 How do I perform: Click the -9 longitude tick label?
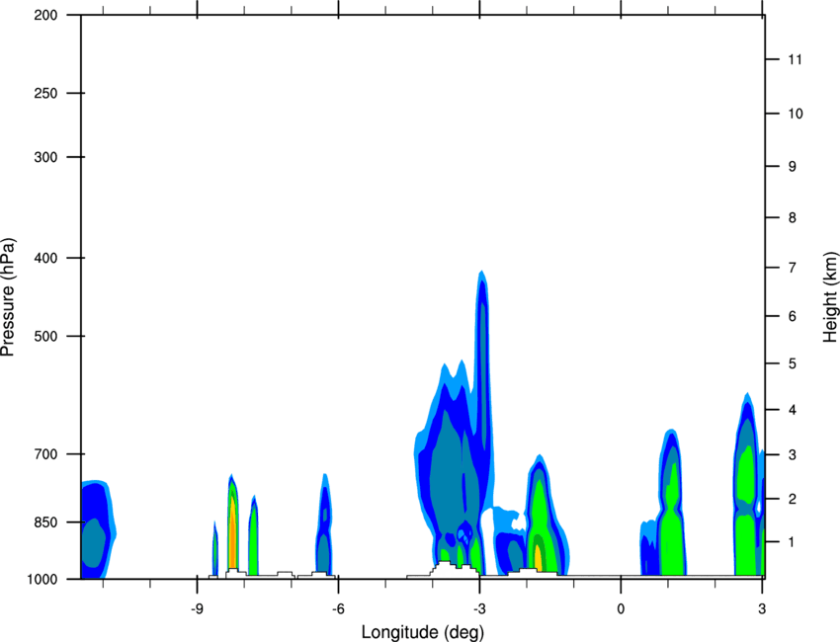pyautogui.click(x=197, y=608)
